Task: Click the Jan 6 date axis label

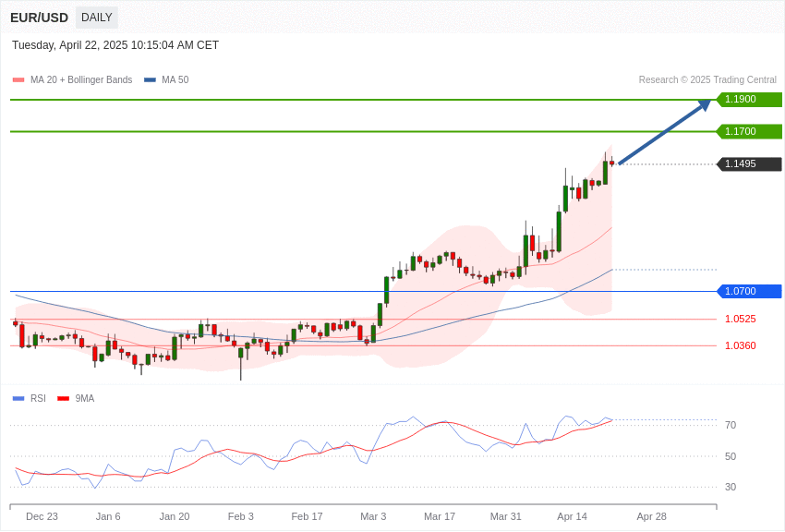Action: pyautogui.click(x=108, y=516)
